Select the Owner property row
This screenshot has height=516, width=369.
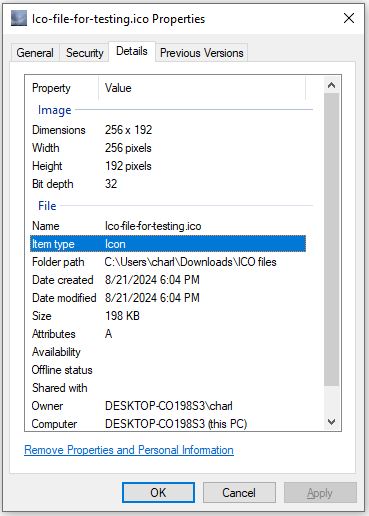168,406
